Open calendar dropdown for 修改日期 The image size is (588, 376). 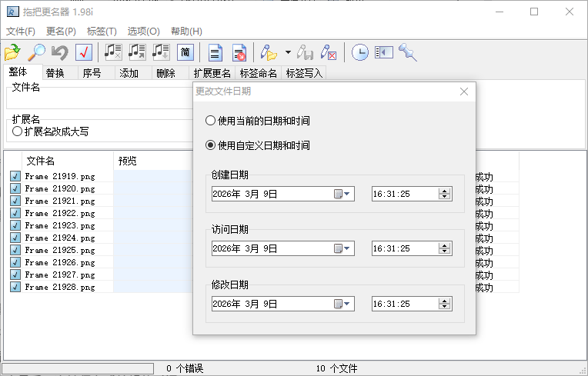342,304
